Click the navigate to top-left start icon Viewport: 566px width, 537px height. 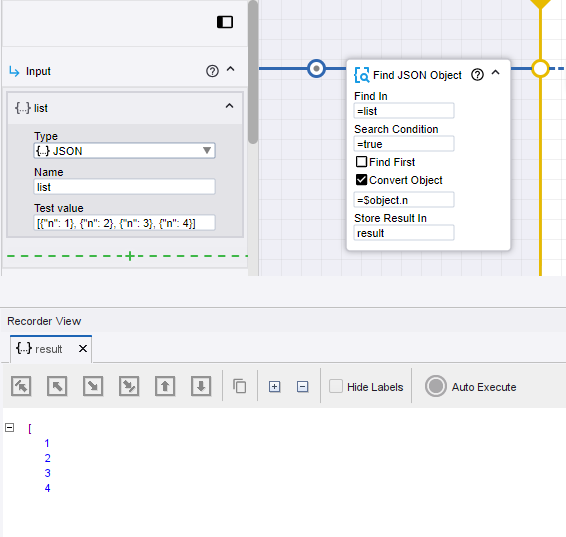click(21, 387)
